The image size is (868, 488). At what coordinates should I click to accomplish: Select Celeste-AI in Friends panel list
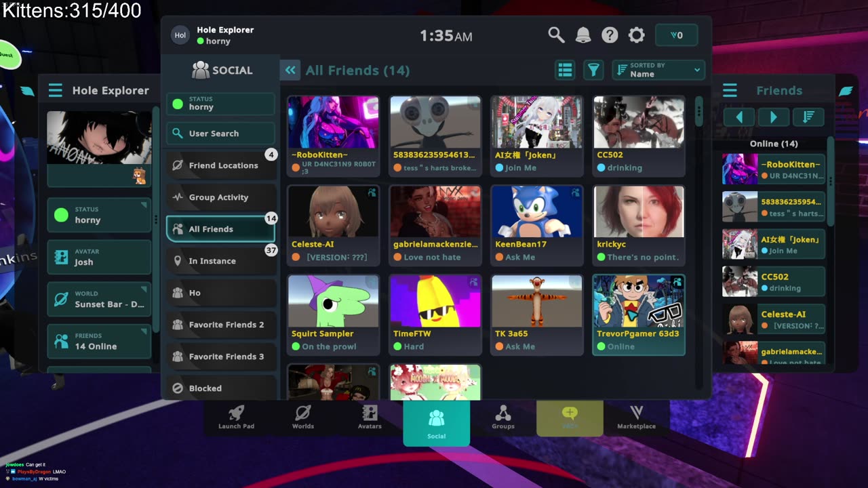coord(774,320)
